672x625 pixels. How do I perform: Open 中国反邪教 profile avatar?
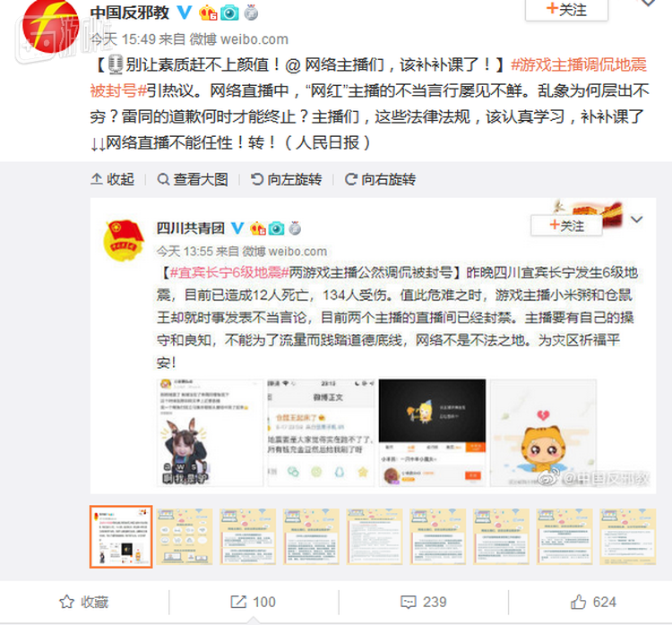(x=50, y=27)
